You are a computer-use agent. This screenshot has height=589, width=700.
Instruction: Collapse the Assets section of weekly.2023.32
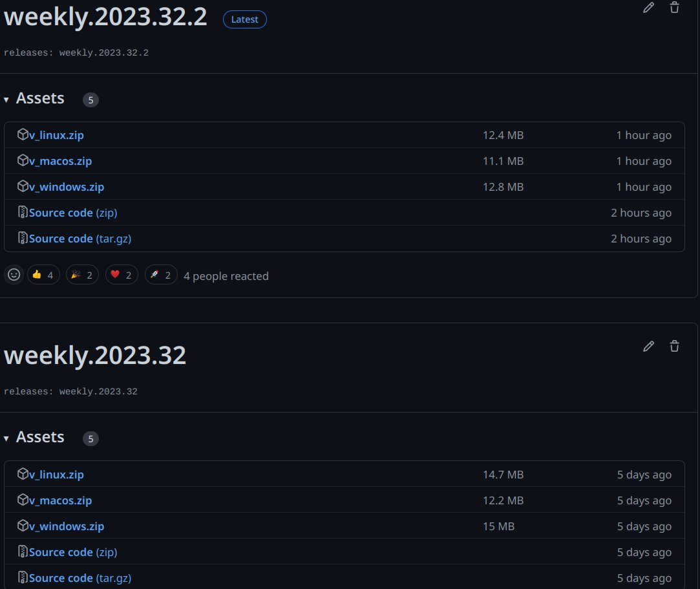click(6, 438)
